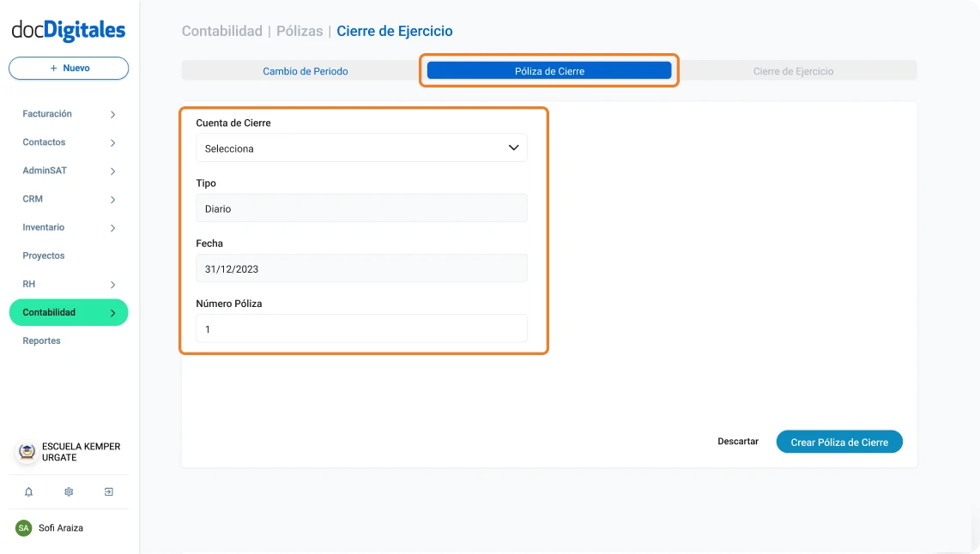Go to the Cierre de Ejercicio tab
The width and height of the screenshot is (980, 554).
click(793, 71)
